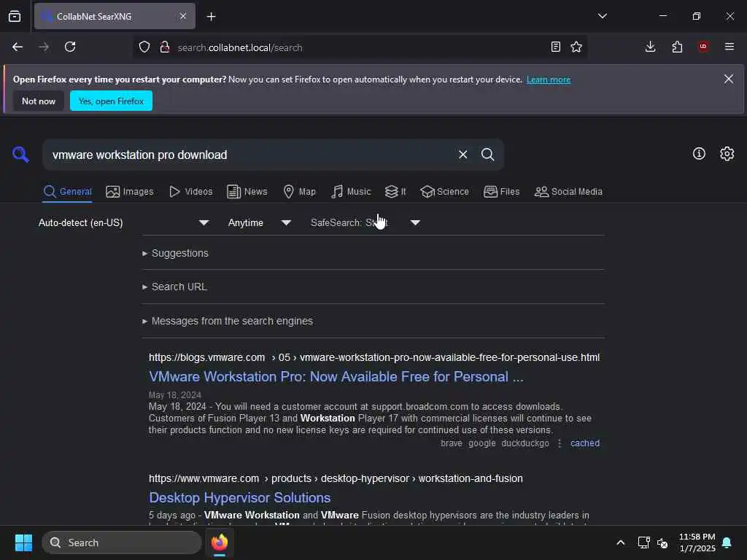Open Firefox View tab overview icon
This screenshot has width=747, height=560.
pos(15,16)
